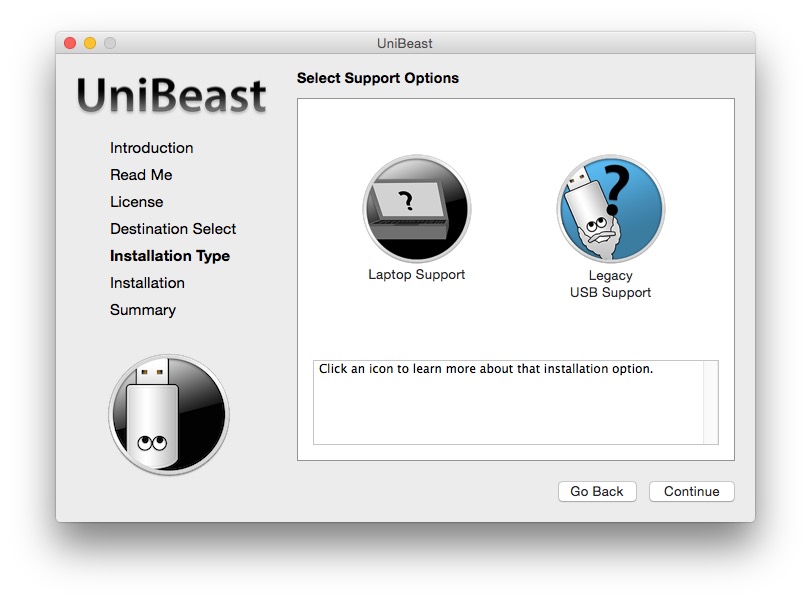This screenshot has width=811, height=602.
Task: Minimize the UniBeast window
Action: click(x=90, y=43)
